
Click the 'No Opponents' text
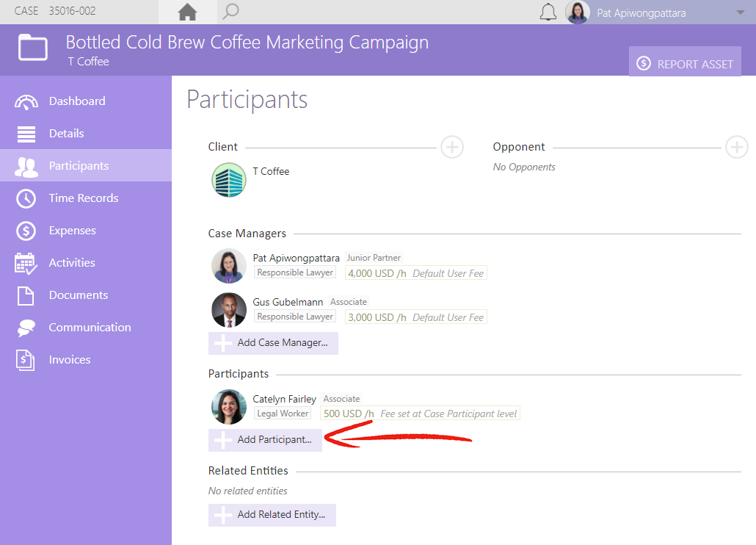pyautogui.click(x=523, y=167)
